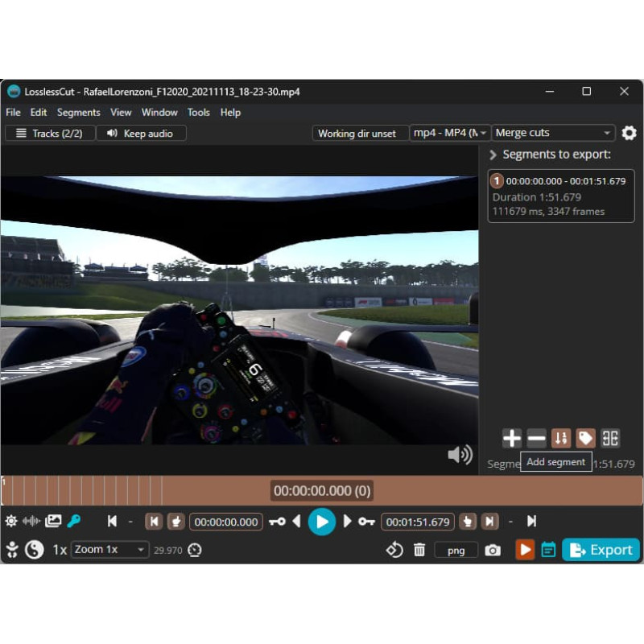Open the Tools menu
This screenshot has width=644, height=644.
pos(198,112)
